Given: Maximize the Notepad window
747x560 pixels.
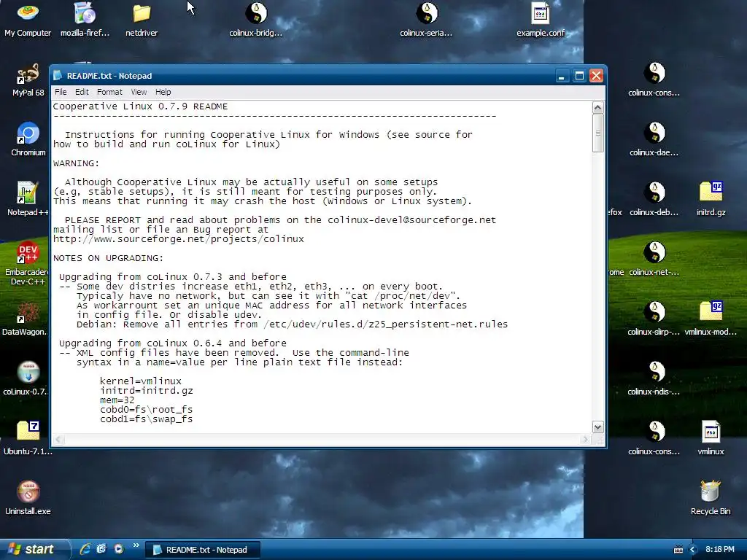Looking at the screenshot, I should pos(579,76).
